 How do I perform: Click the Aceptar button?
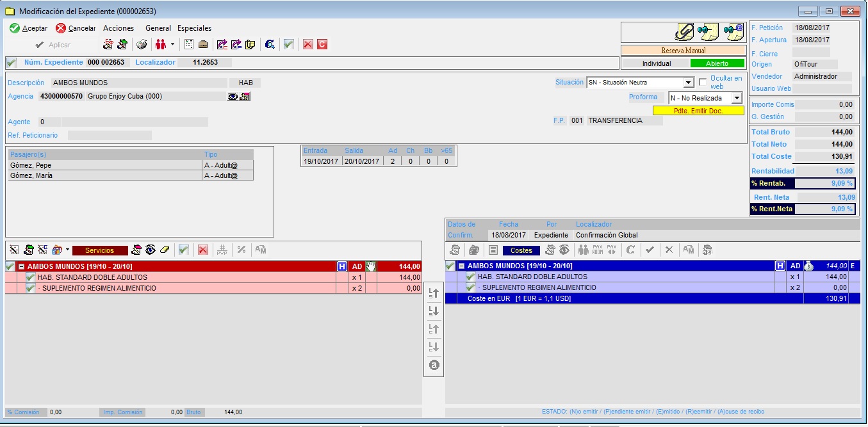pyautogui.click(x=29, y=28)
